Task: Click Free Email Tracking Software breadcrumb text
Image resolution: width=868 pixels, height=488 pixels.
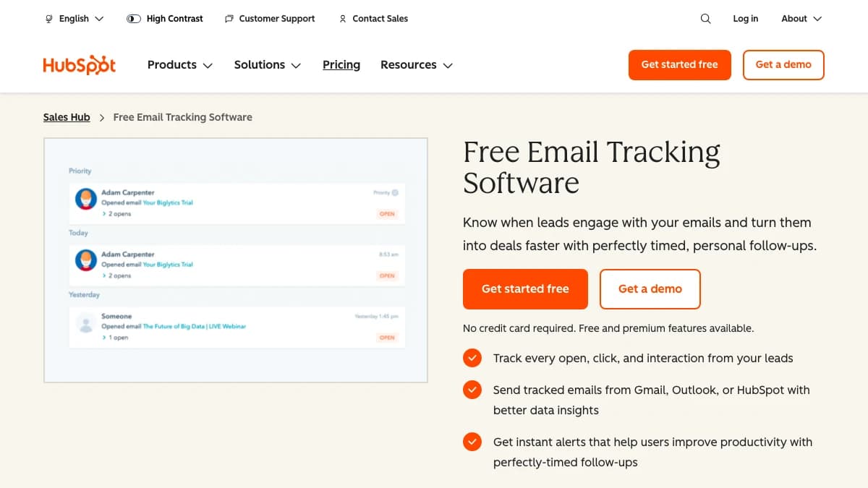Action: [x=183, y=117]
